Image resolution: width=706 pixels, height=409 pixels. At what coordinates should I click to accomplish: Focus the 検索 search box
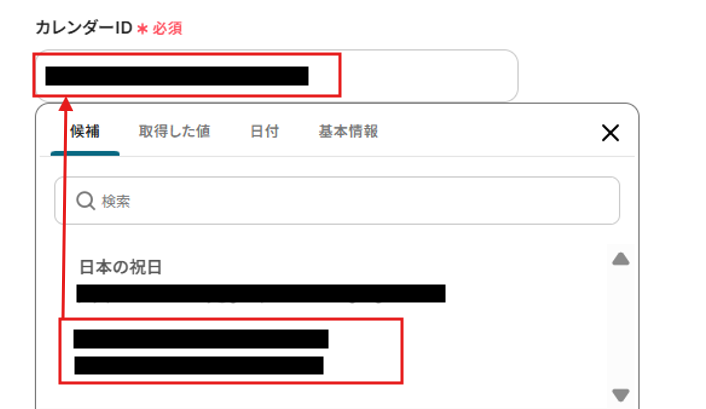337,201
